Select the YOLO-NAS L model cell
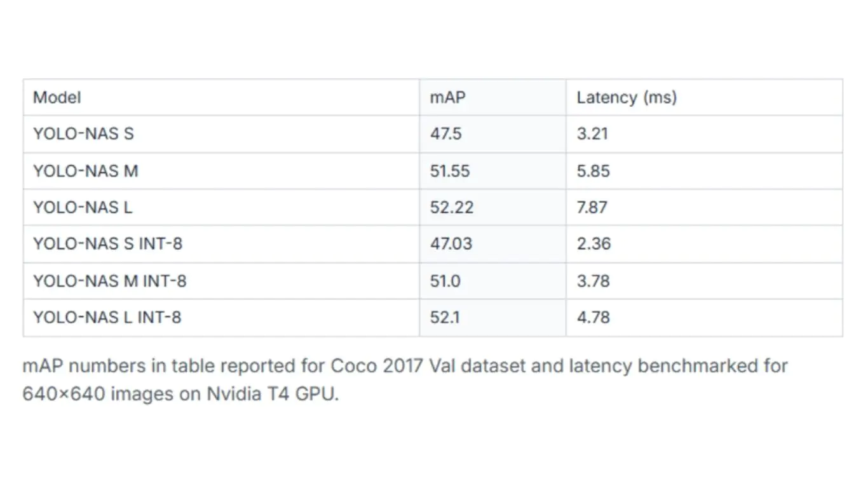The height and width of the screenshot is (488, 868). point(83,207)
